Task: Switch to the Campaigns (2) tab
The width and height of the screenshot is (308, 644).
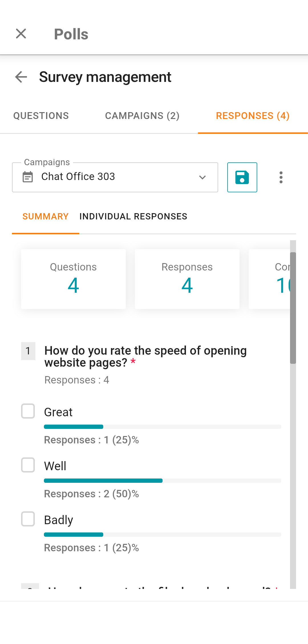Action: point(142,116)
